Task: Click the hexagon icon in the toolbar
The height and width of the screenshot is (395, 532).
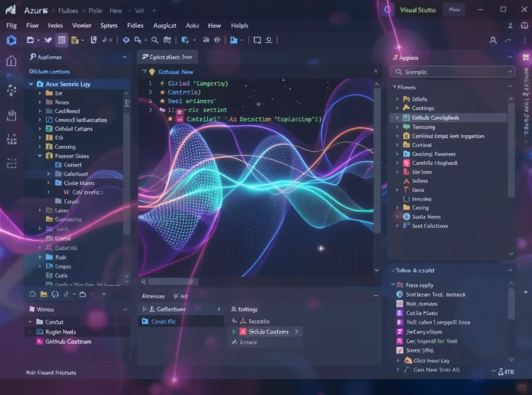Action: pos(12,40)
